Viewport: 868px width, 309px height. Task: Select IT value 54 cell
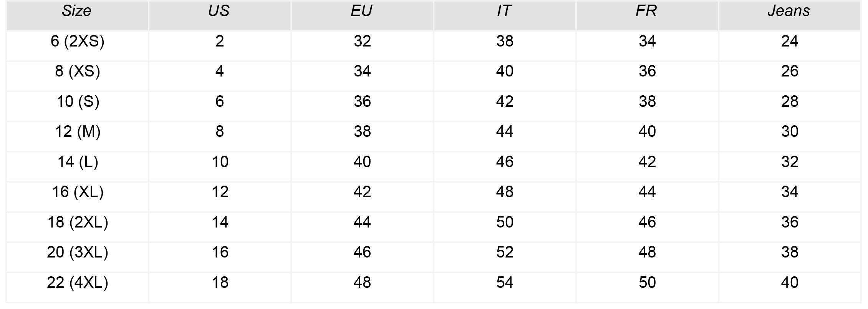(505, 287)
